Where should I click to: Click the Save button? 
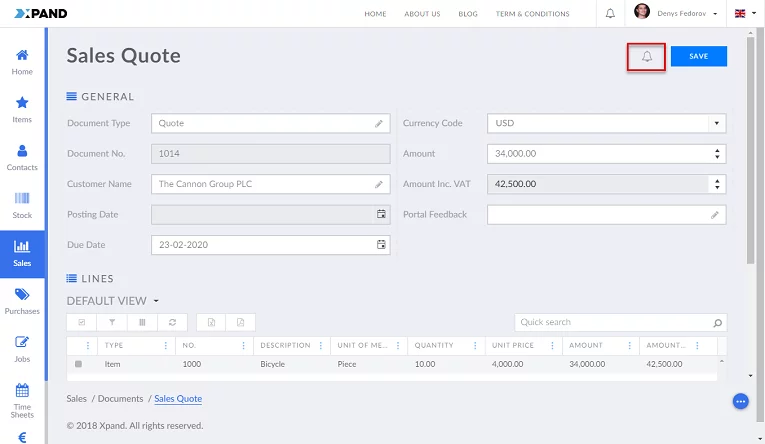click(698, 57)
